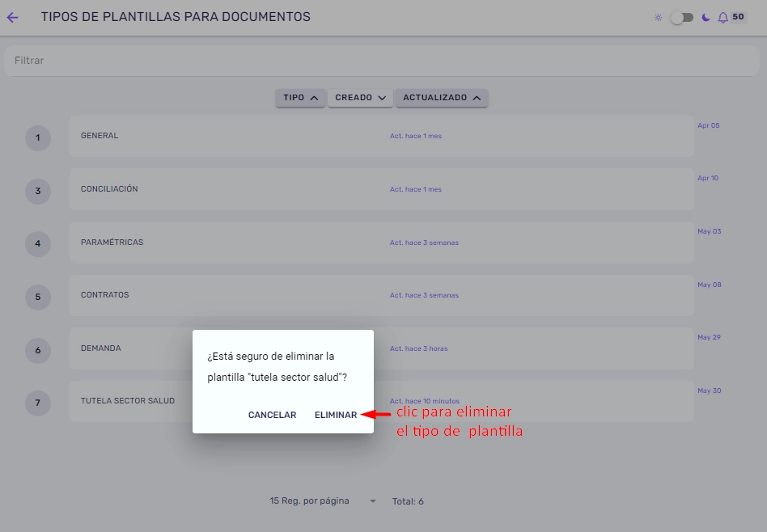The width and height of the screenshot is (767, 532).
Task: Click the May 29 date label
Action: pyautogui.click(x=709, y=337)
